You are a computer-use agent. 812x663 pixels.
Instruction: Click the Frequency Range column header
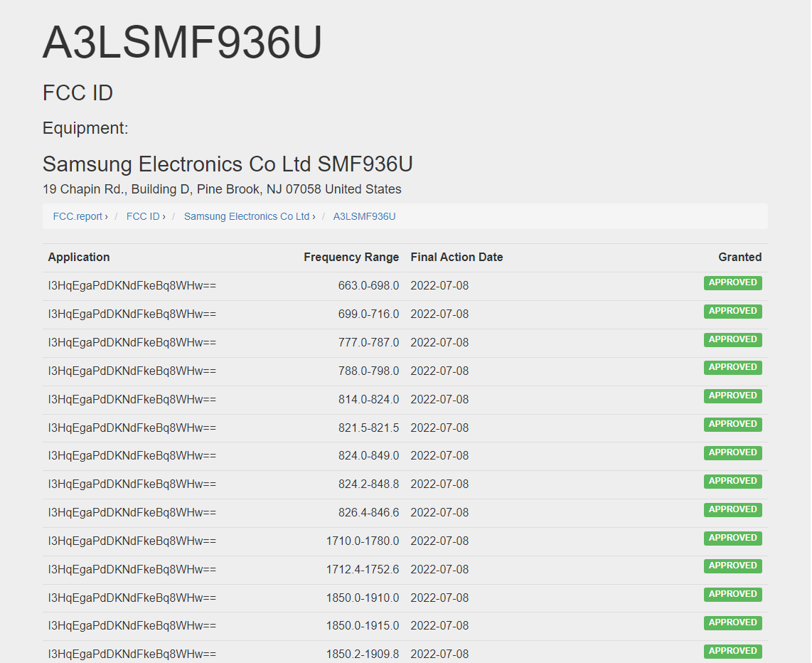(351, 258)
